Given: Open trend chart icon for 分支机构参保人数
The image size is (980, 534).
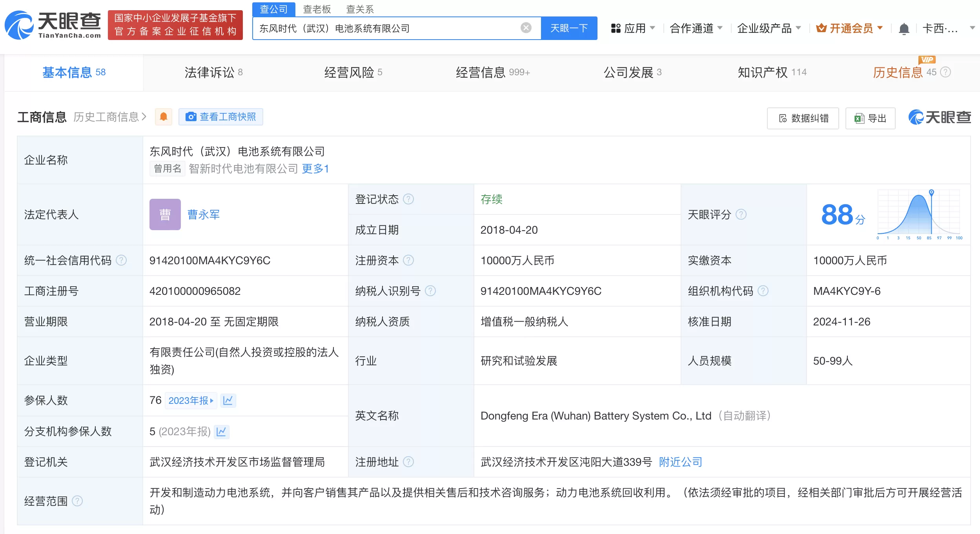Looking at the screenshot, I should pyautogui.click(x=222, y=432).
